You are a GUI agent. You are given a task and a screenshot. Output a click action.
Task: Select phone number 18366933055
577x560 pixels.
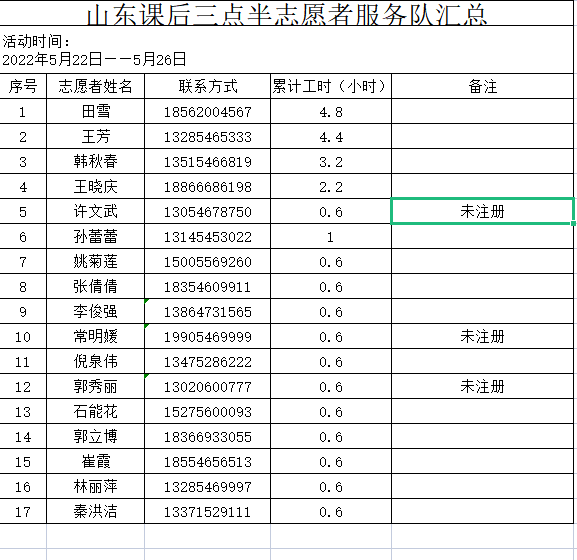click(x=208, y=437)
